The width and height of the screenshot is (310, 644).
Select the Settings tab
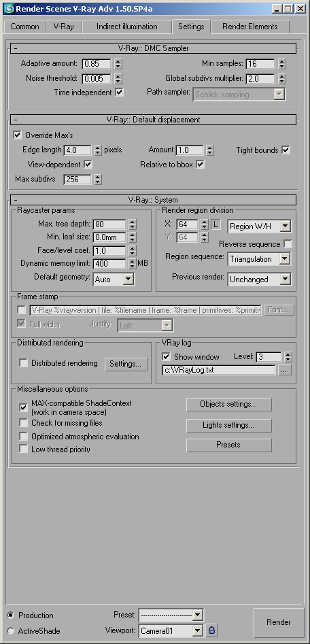[191, 27]
